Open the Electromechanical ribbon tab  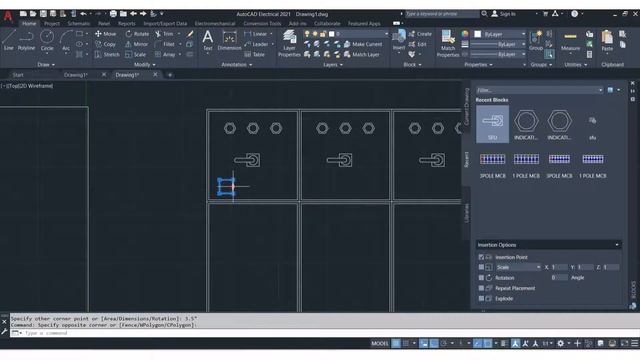[x=215, y=24]
